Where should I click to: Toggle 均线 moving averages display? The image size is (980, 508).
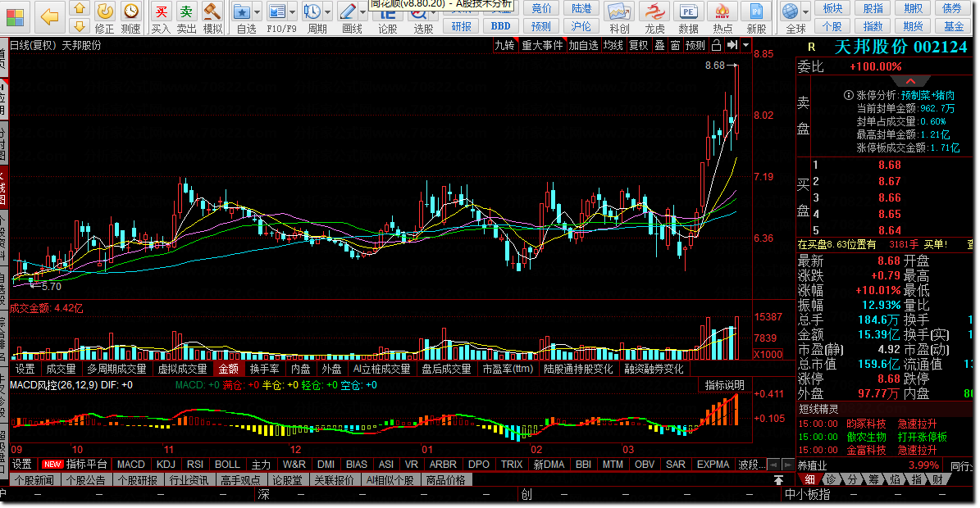coord(613,45)
